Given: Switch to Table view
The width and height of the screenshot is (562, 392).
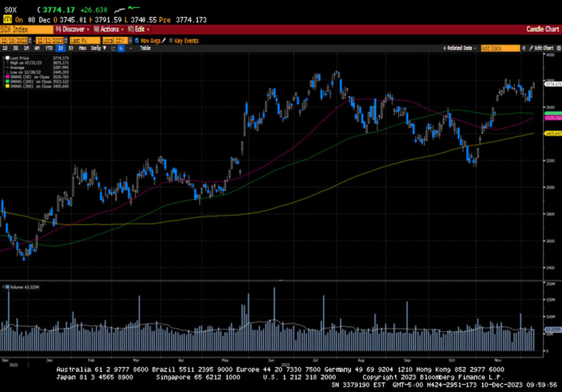Looking at the screenshot, I should [x=145, y=48].
